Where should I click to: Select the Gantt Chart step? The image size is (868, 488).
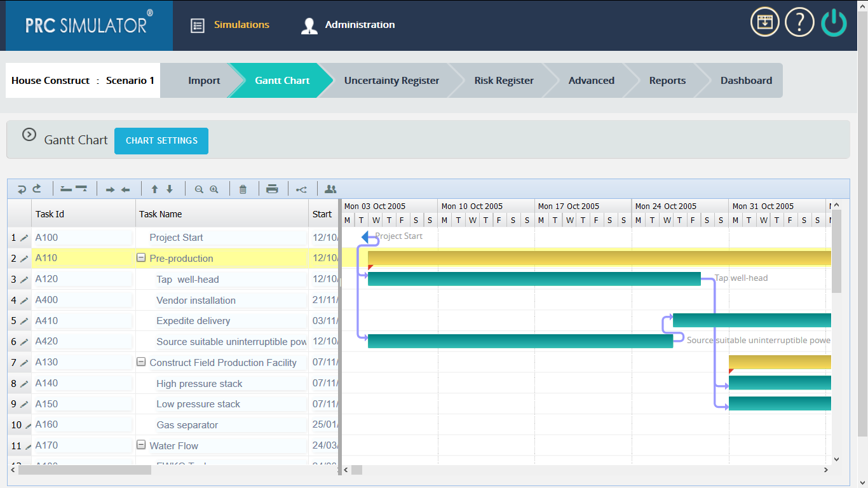click(282, 81)
